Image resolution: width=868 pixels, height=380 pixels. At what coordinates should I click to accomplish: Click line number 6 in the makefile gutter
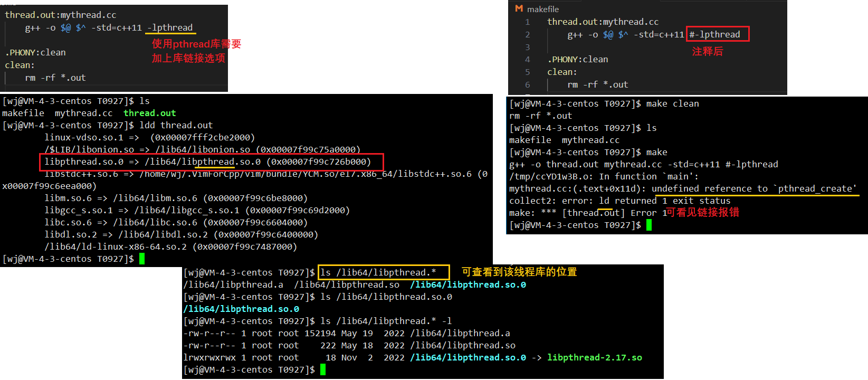[x=527, y=84]
